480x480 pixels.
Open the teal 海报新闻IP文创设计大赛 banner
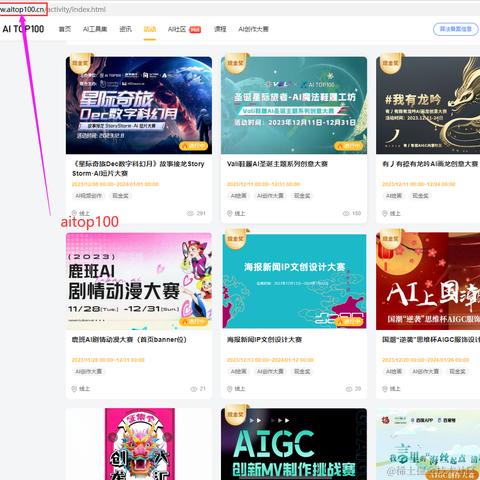point(294,281)
